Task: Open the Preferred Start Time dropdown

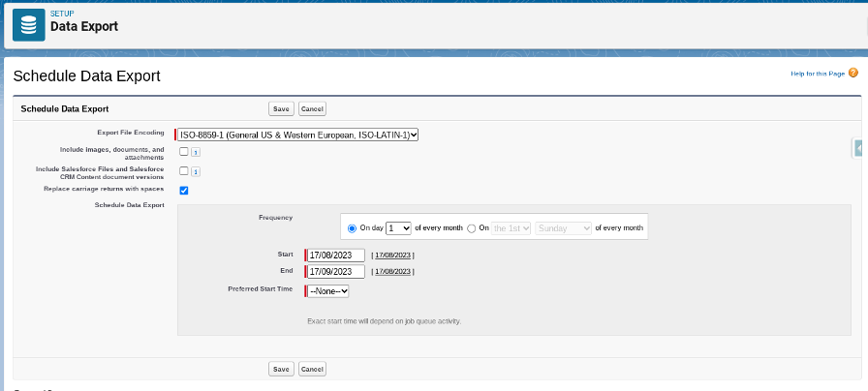Action: pos(327,291)
